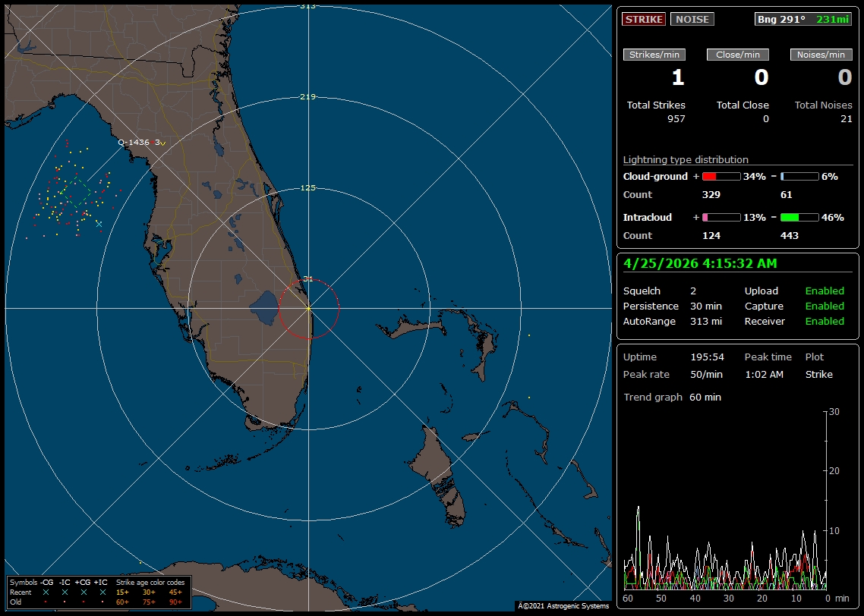Click the detector crosshair at the map center
Viewport: 864px width, 616px height.
coord(308,308)
